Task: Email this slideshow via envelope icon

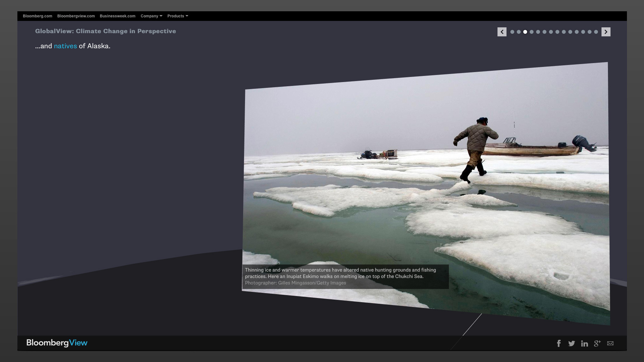Action: 610,343
